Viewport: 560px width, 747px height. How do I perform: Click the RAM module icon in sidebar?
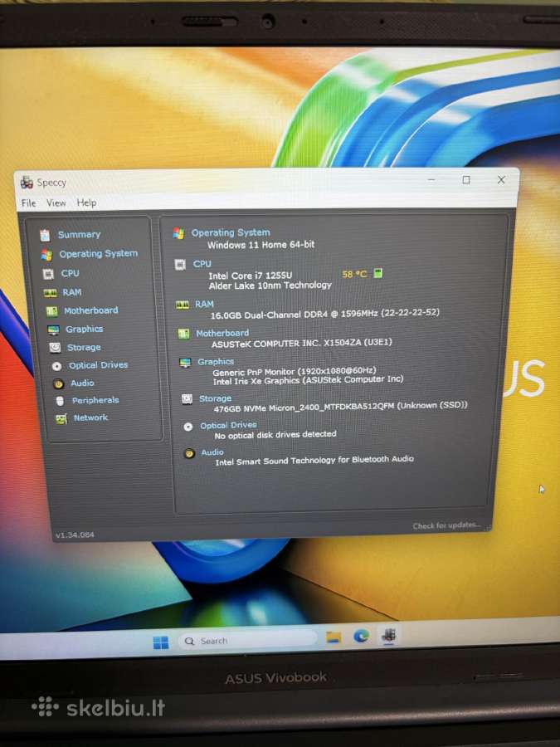click(50, 293)
